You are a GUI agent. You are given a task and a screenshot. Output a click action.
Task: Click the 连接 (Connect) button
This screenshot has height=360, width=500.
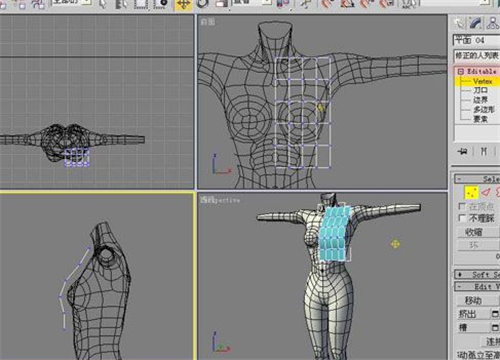tap(490, 341)
